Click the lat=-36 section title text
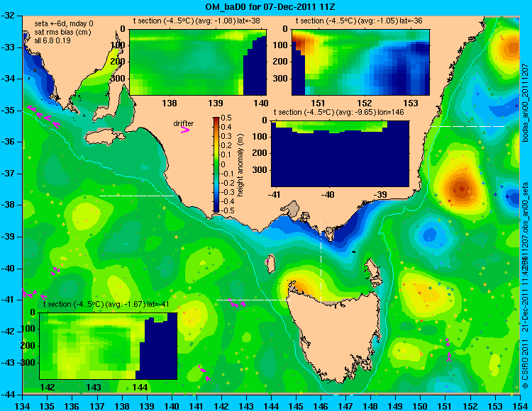Viewport: 532px width, 411px height. pos(359,21)
